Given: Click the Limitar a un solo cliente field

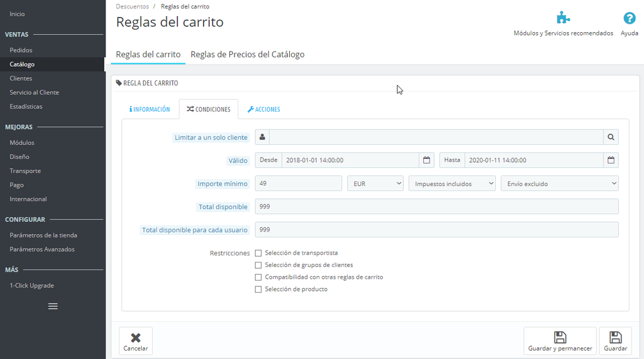Looking at the screenshot, I should point(436,137).
